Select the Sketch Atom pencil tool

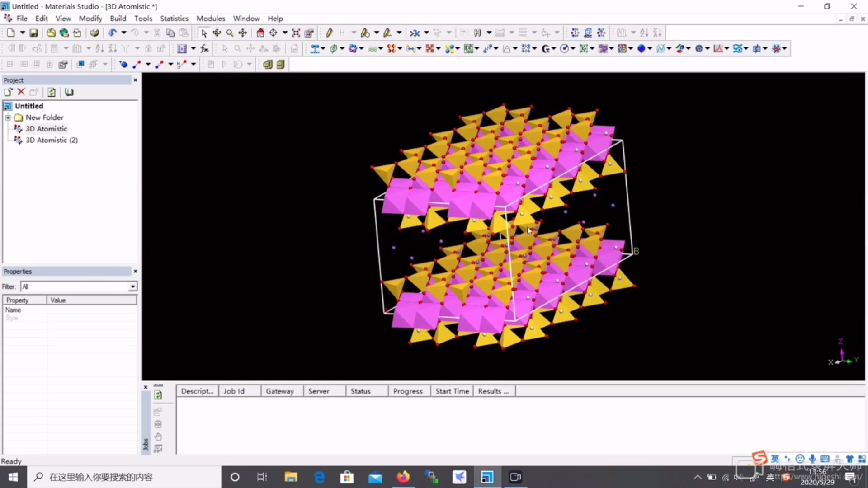[x=329, y=33]
